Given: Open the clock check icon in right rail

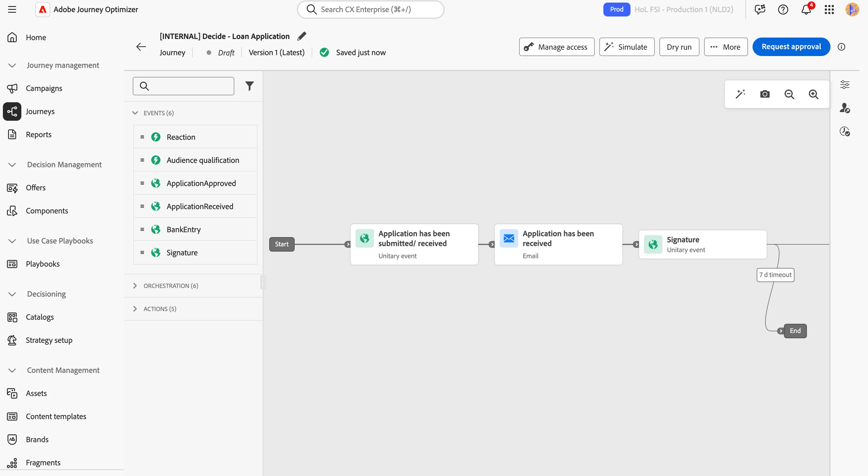Looking at the screenshot, I should (x=844, y=131).
